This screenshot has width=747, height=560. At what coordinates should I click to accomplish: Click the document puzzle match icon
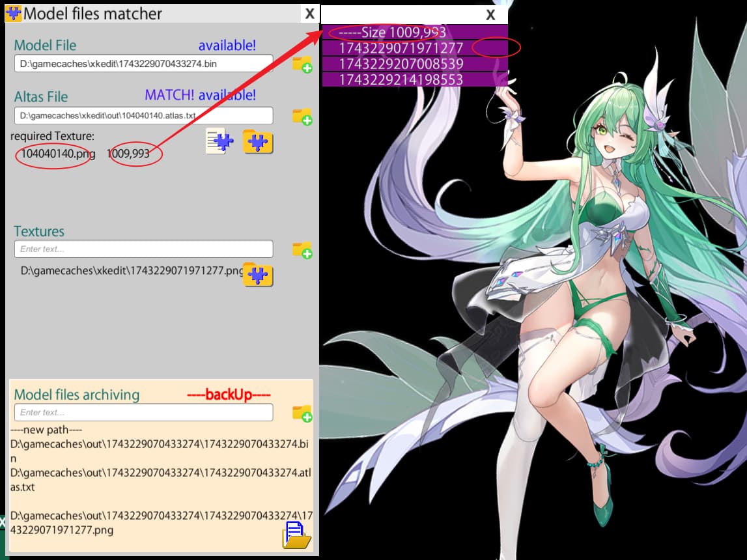(x=219, y=141)
